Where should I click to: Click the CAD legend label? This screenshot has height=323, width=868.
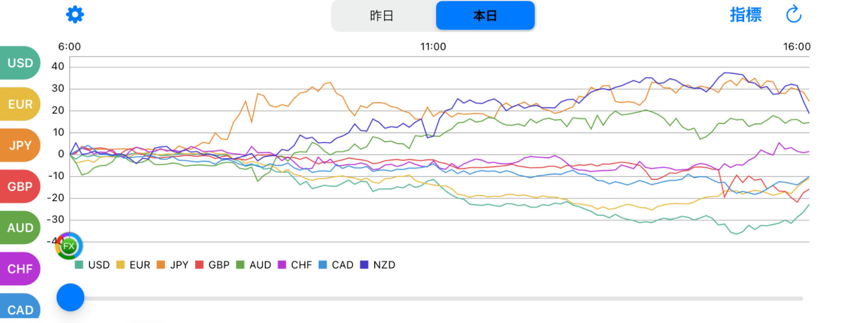[342, 265]
